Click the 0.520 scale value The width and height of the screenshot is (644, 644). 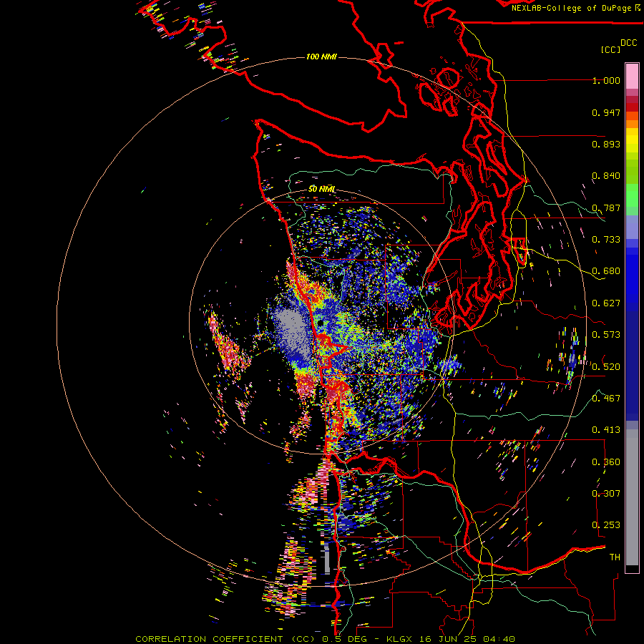click(x=606, y=367)
